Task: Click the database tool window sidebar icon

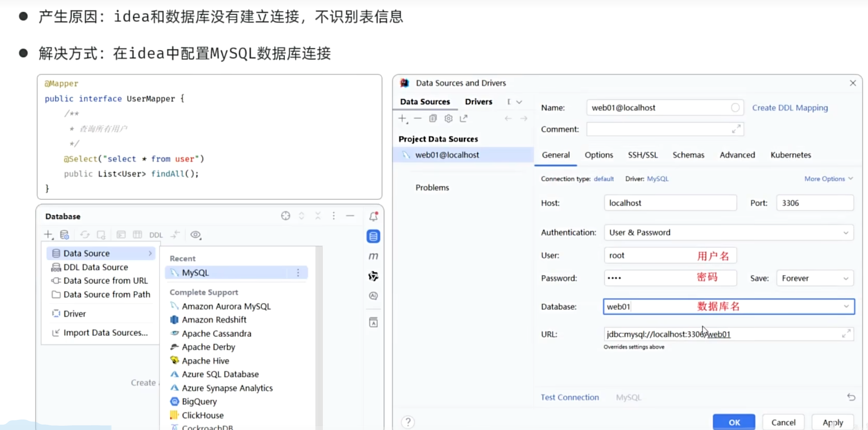Action: pyautogui.click(x=373, y=236)
